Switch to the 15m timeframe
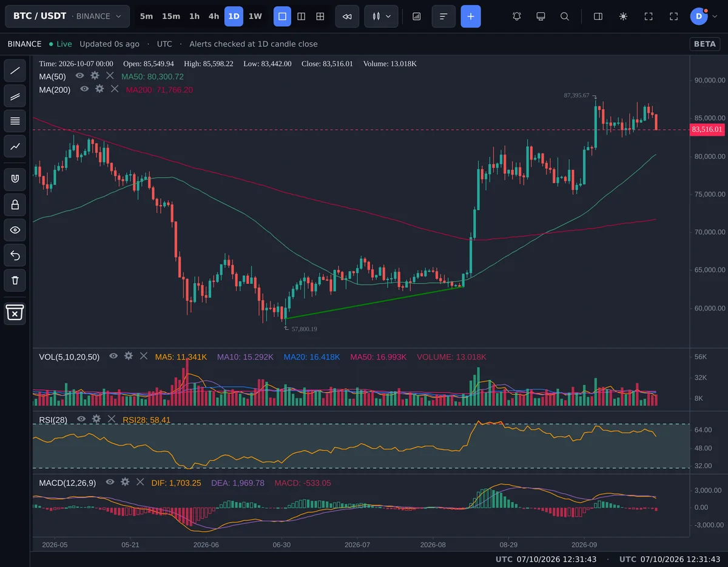 (171, 16)
